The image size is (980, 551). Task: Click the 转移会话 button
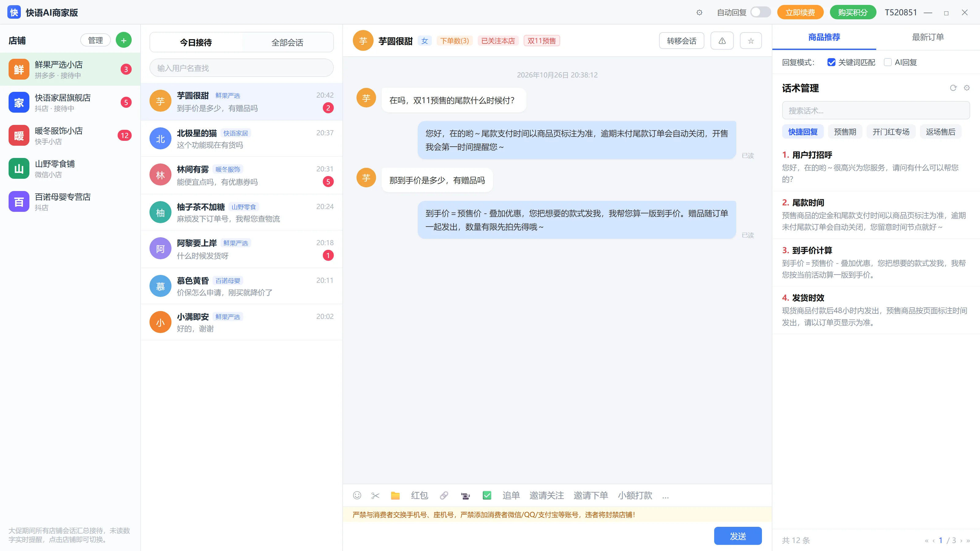(x=681, y=41)
